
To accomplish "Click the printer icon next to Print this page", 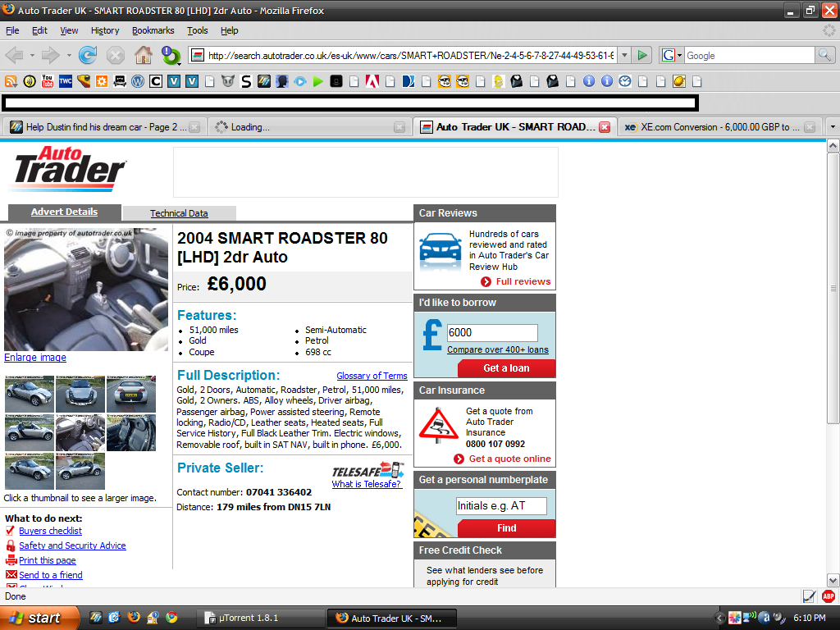I will 11,559.
